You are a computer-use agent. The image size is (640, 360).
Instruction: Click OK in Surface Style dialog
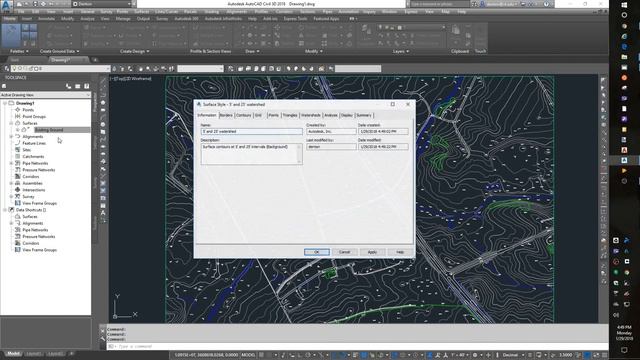click(317, 252)
